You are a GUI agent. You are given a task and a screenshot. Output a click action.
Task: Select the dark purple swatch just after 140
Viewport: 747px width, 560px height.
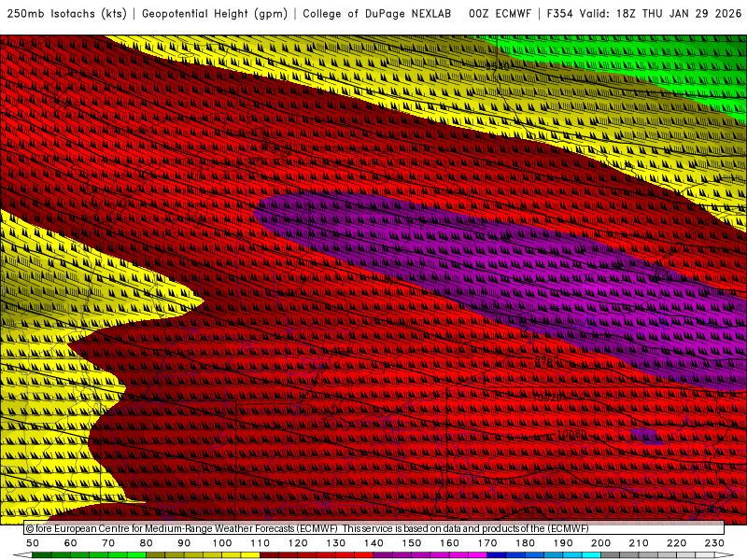(383, 555)
